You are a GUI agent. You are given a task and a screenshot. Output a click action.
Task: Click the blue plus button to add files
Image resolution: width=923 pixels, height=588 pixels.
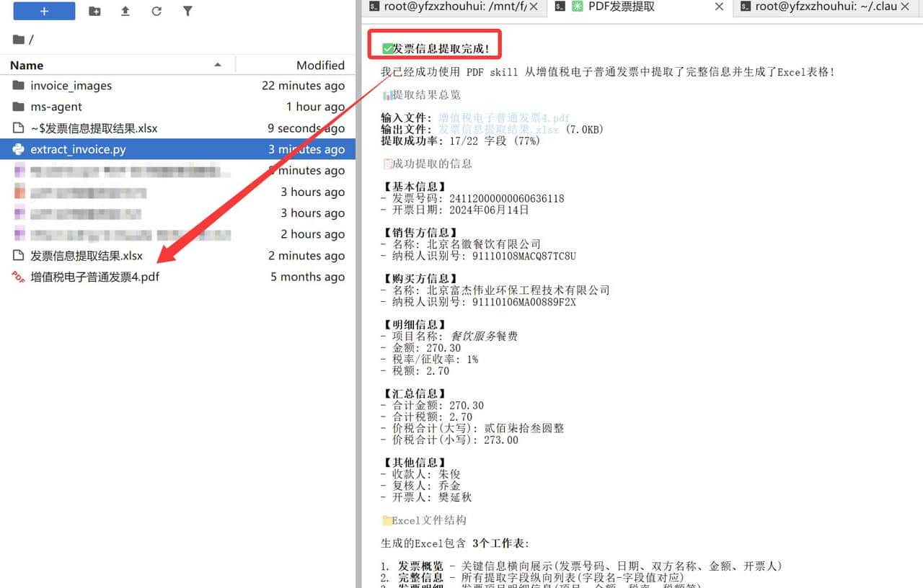(43, 11)
